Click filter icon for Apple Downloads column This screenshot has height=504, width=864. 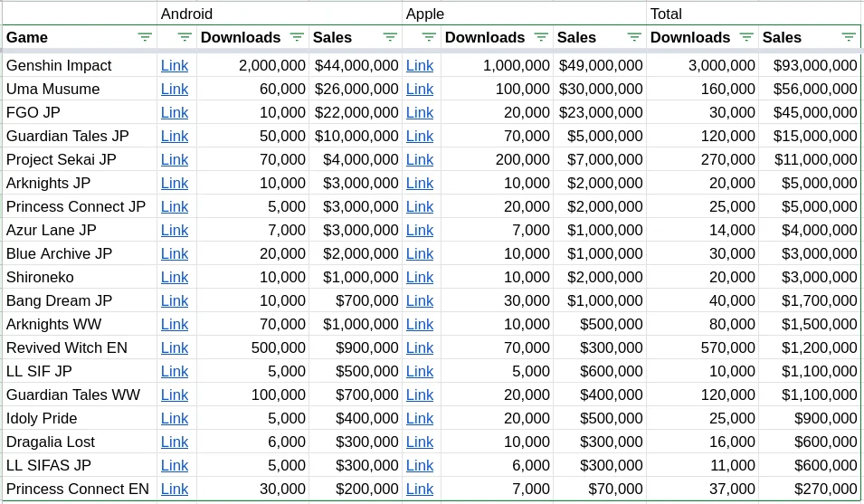pos(541,37)
